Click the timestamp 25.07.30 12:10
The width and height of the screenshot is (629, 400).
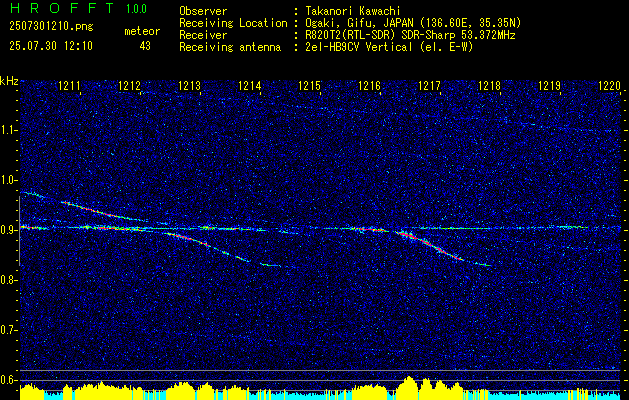(x=51, y=45)
